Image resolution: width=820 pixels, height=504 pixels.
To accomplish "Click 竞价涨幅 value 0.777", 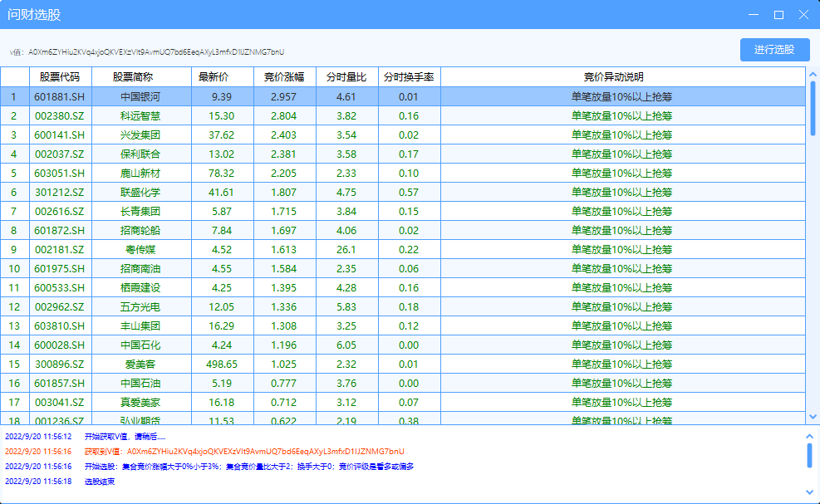I will [284, 384].
